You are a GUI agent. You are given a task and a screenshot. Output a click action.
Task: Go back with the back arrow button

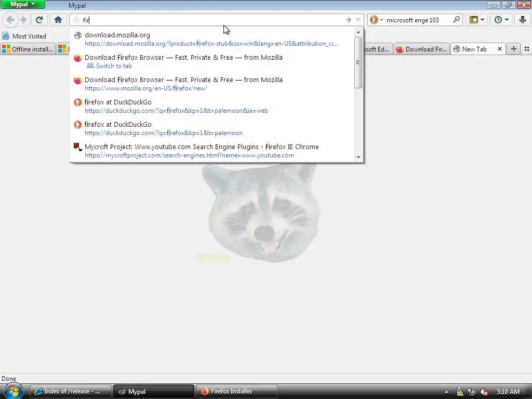point(10,20)
